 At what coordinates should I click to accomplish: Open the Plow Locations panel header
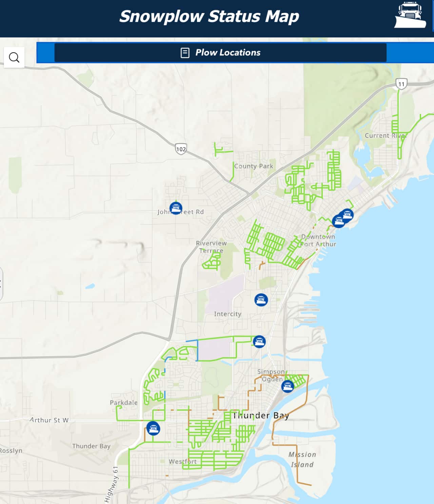(x=228, y=53)
